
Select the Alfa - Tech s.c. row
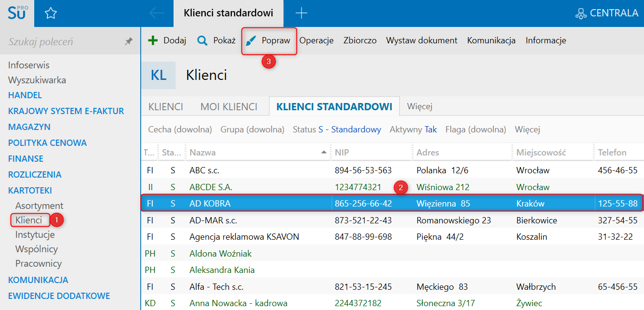pos(392,287)
